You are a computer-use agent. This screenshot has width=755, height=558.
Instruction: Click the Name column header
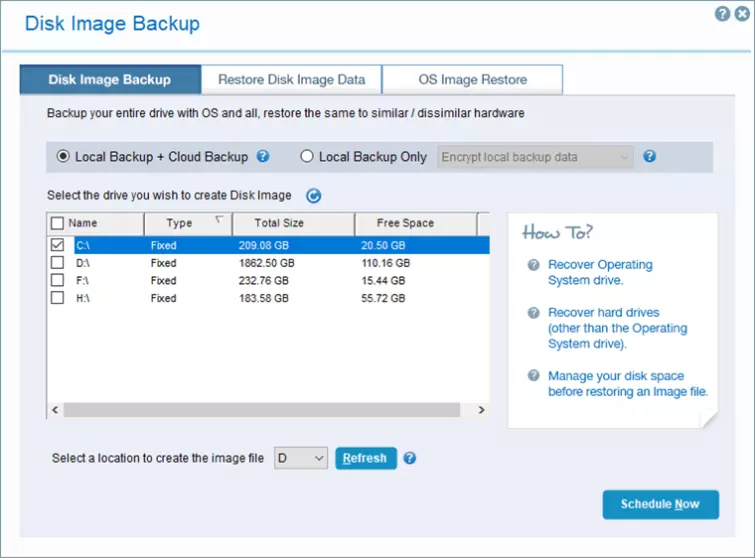(x=96, y=223)
